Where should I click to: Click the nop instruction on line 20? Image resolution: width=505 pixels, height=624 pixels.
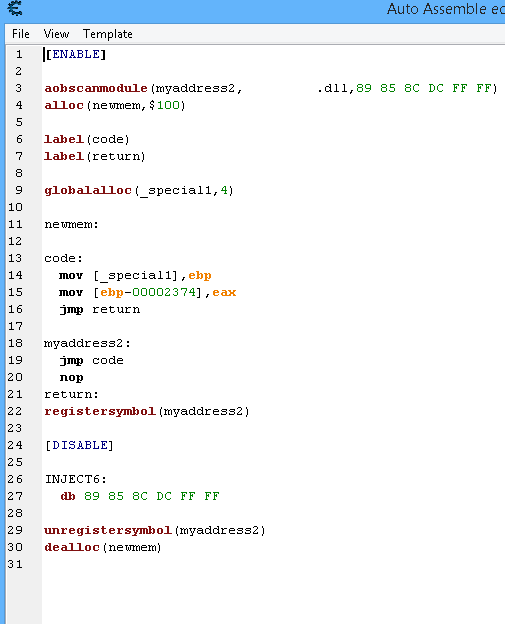click(71, 377)
